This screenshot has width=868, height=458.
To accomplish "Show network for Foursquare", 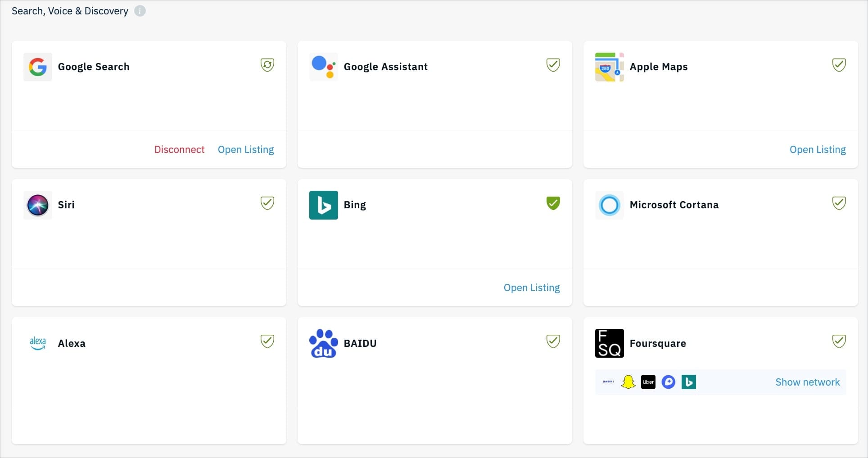I will coord(808,382).
